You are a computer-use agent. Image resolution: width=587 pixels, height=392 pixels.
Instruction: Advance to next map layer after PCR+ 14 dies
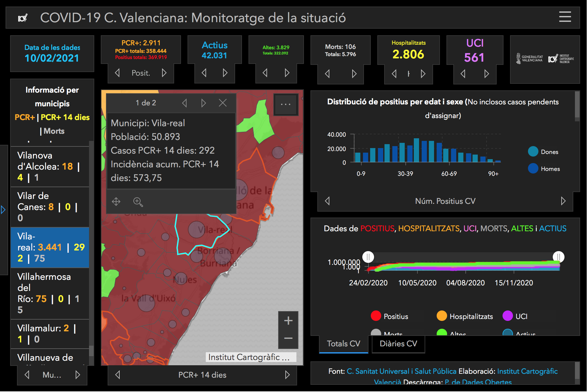(x=287, y=375)
